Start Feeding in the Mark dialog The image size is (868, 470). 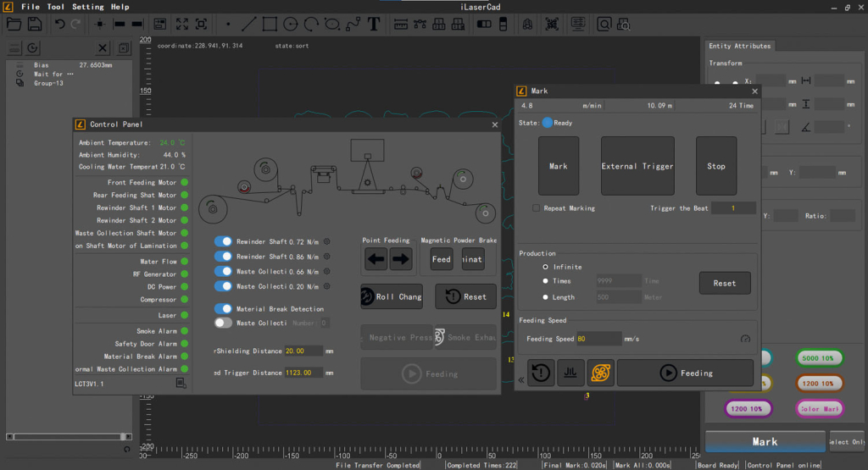685,373
